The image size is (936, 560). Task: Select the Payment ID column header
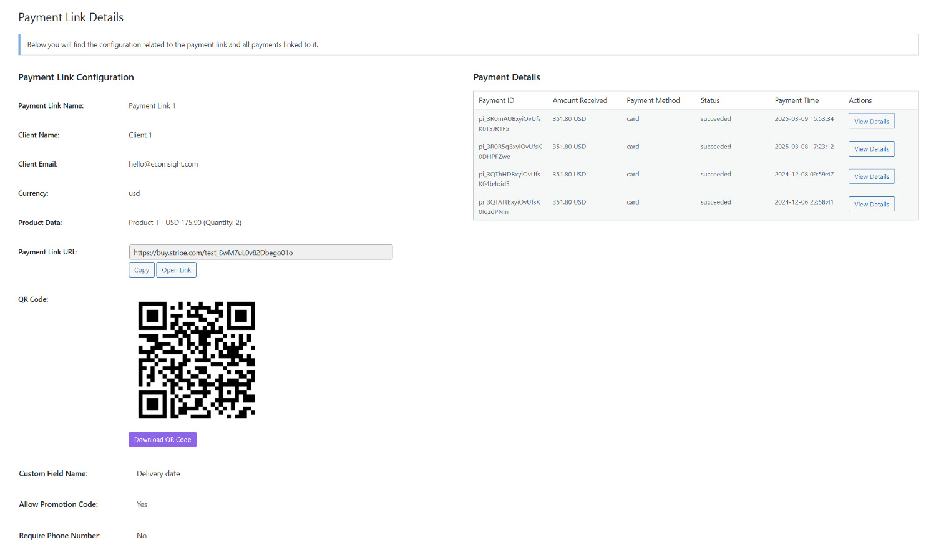pos(497,100)
